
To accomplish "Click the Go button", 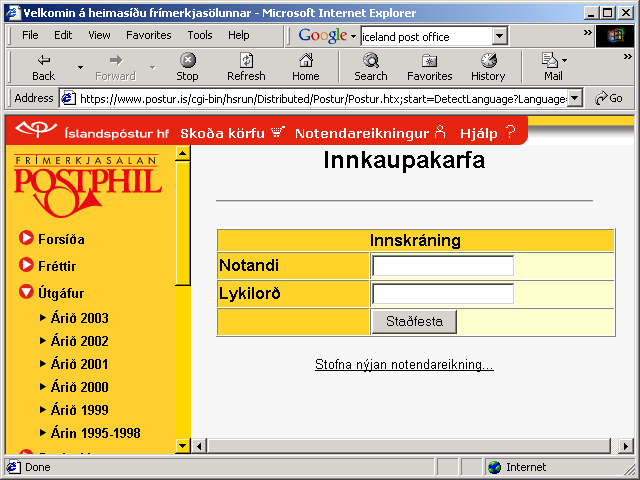I will [609, 98].
